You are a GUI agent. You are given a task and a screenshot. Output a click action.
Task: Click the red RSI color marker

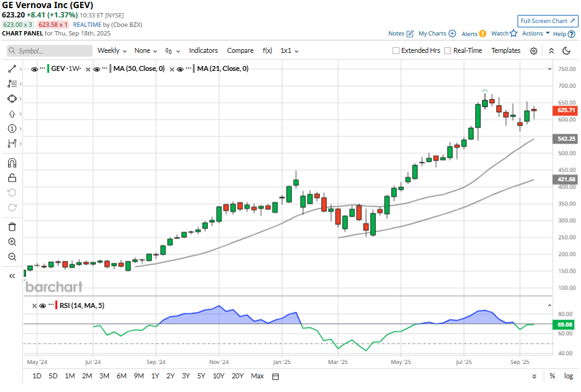[x=57, y=306]
